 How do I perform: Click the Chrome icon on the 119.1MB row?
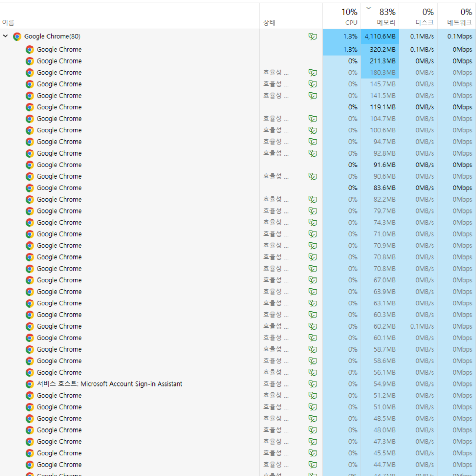click(30, 107)
